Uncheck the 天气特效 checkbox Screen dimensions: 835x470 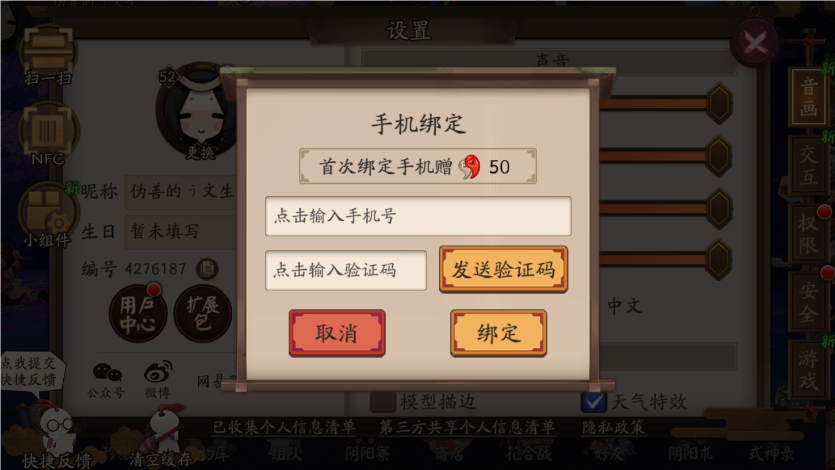(x=594, y=402)
